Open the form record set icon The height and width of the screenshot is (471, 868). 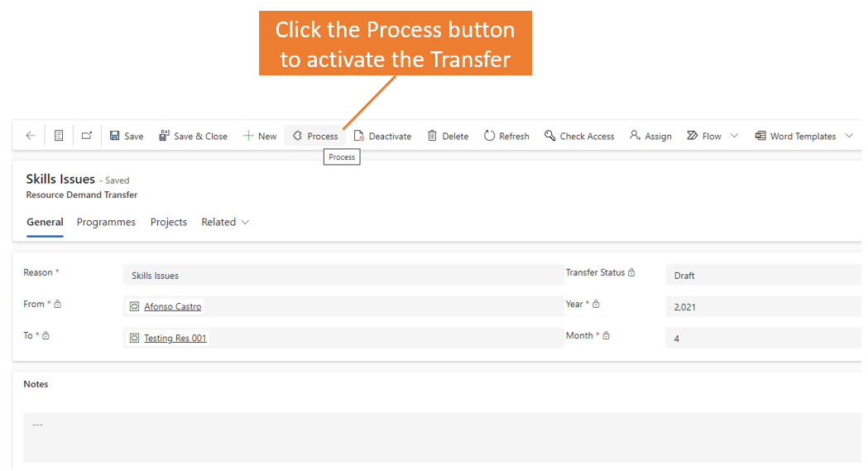[59, 136]
